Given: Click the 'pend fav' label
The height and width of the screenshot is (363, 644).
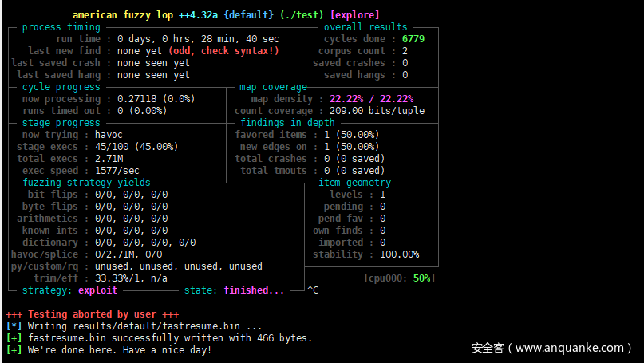Looking at the screenshot, I should pos(341,219).
